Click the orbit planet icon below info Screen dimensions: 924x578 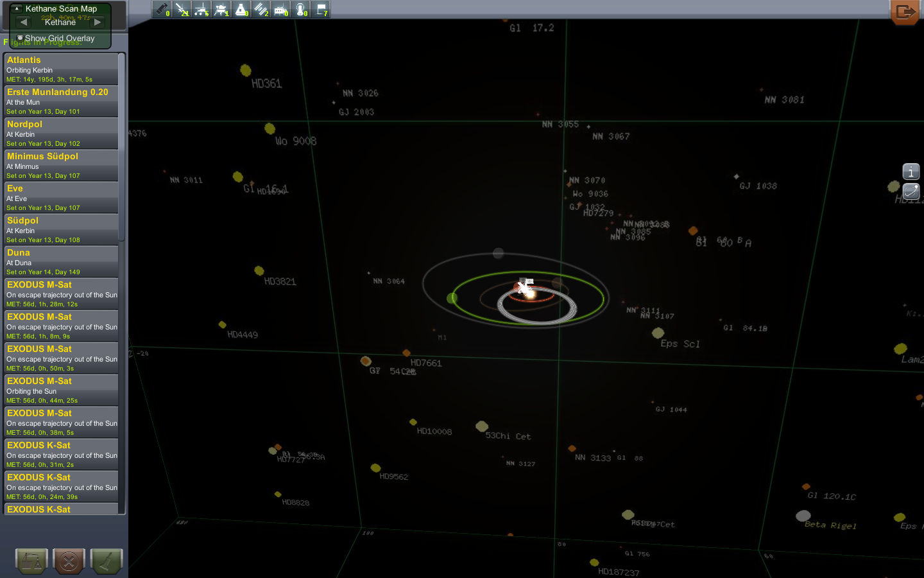[911, 191]
